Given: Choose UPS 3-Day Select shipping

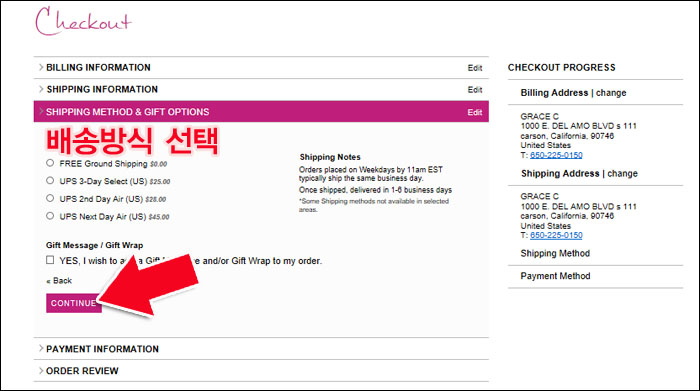Looking at the screenshot, I should (50, 180).
